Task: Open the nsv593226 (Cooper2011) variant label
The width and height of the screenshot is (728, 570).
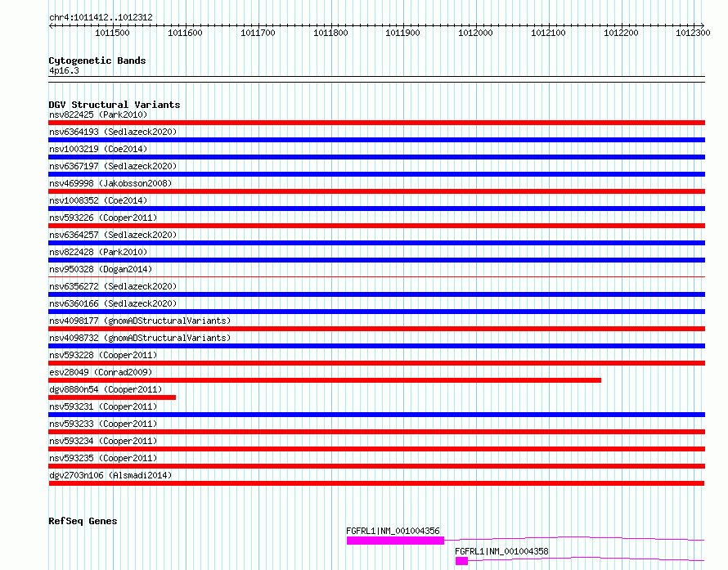Action: [x=103, y=218]
